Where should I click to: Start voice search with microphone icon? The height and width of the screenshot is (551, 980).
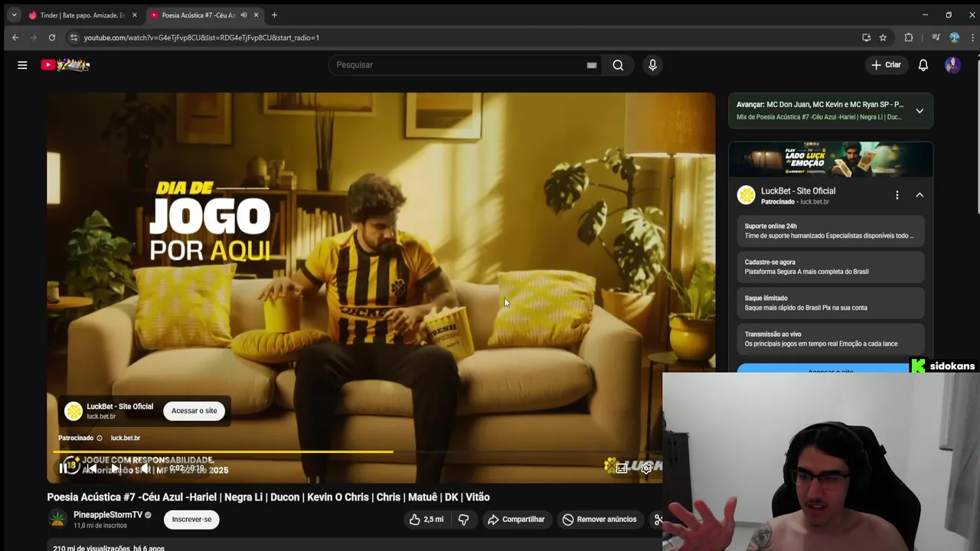click(652, 65)
